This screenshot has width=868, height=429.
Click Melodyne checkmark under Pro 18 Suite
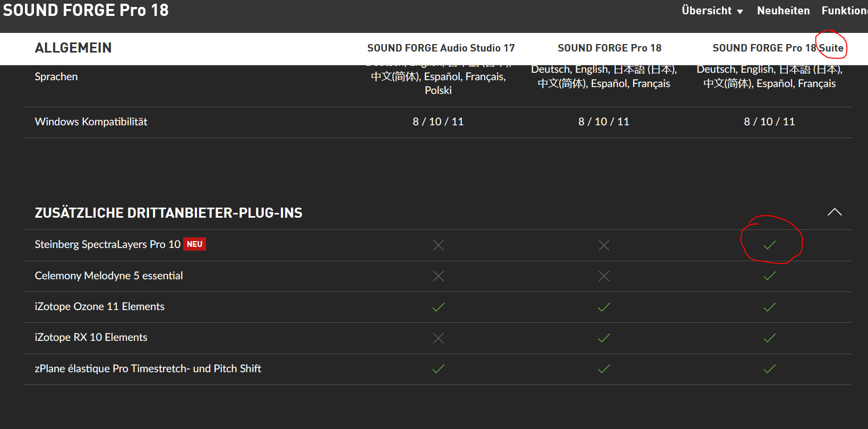(x=769, y=276)
